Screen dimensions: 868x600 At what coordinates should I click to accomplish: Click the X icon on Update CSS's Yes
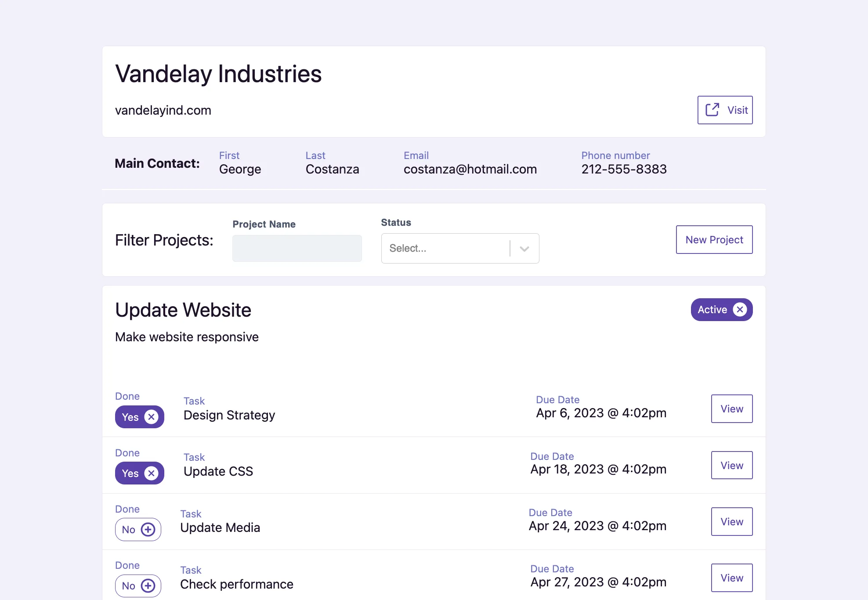coord(152,473)
